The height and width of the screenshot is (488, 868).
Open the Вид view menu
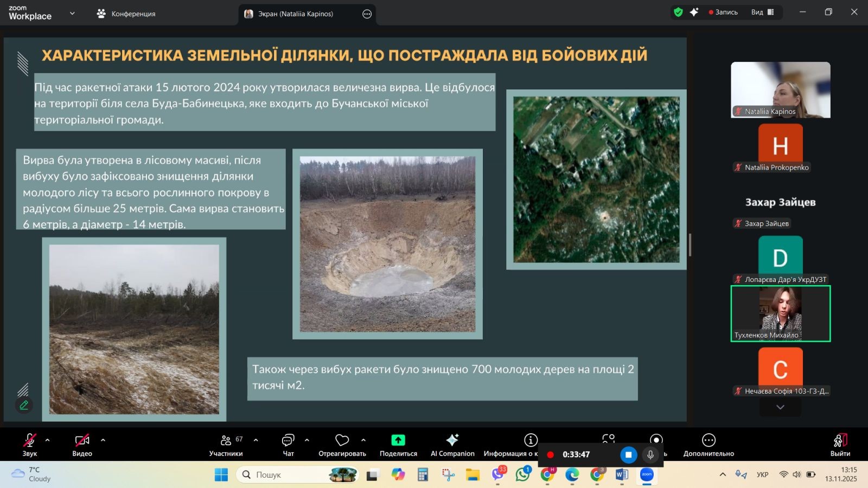click(762, 12)
